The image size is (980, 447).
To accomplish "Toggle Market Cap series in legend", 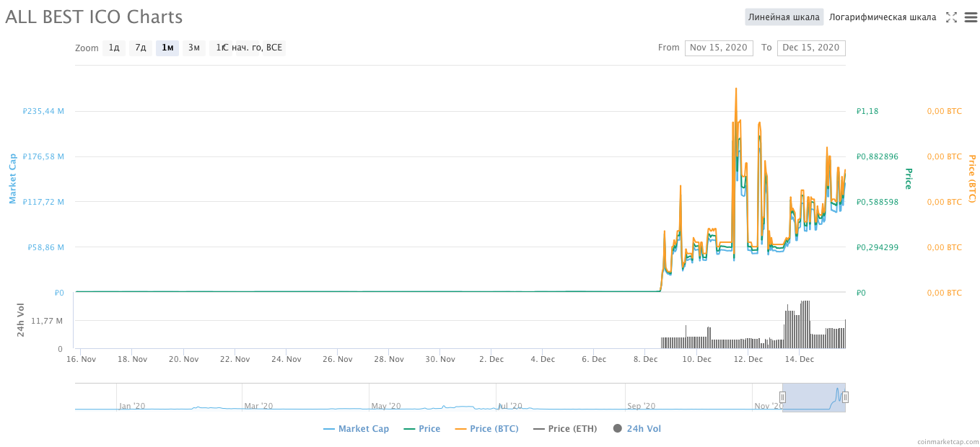I will (356, 429).
